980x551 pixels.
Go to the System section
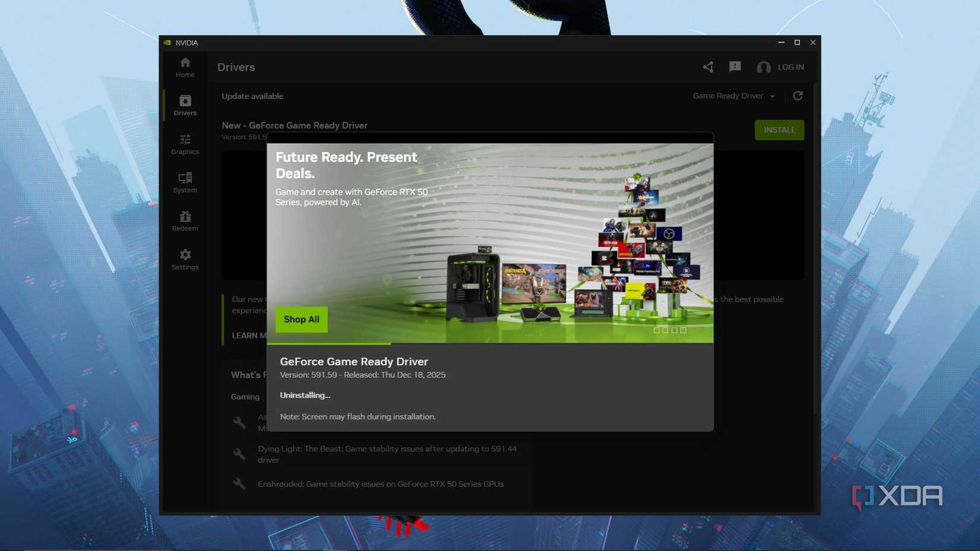coord(185,182)
